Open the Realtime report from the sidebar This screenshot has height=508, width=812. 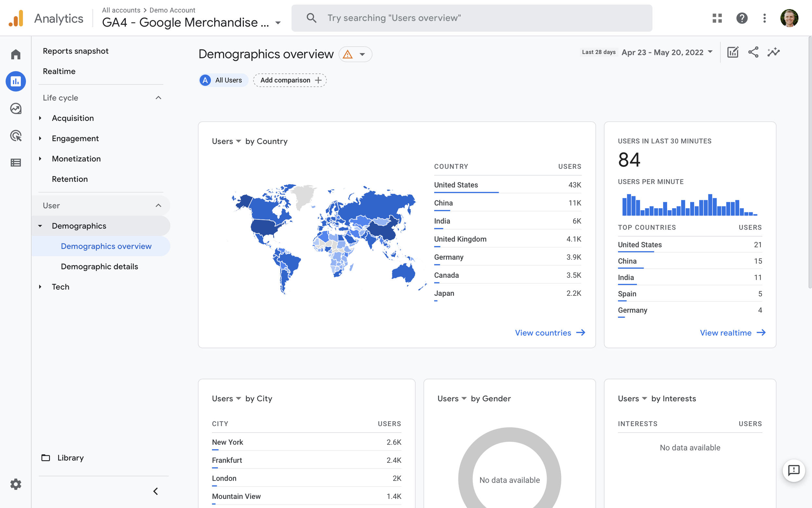point(59,71)
